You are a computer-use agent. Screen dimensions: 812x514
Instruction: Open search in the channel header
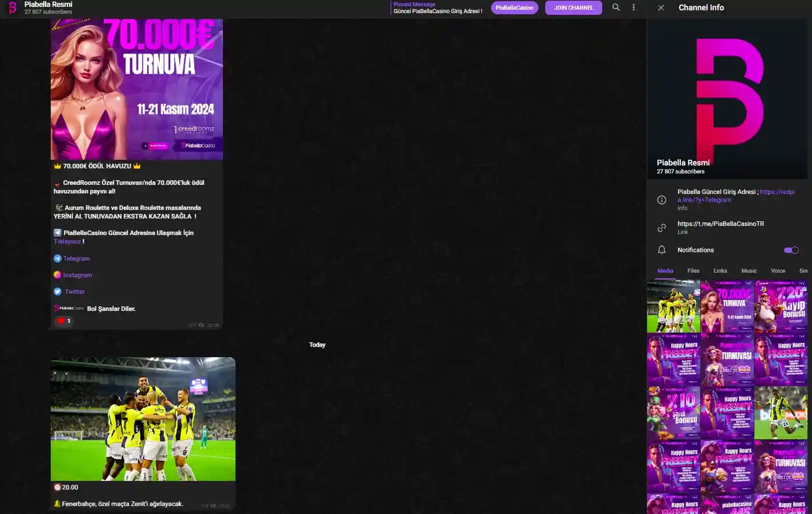(616, 7)
